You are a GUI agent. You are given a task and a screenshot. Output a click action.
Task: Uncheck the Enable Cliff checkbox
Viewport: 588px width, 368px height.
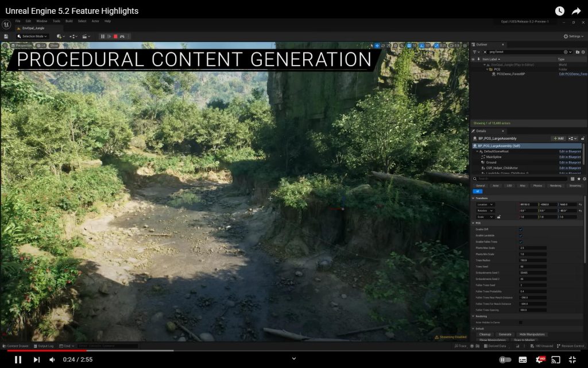520,229
